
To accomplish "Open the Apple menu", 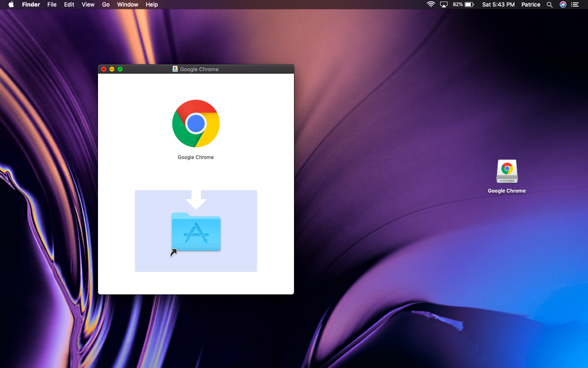I will pyautogui.click(x=11, y=4).
